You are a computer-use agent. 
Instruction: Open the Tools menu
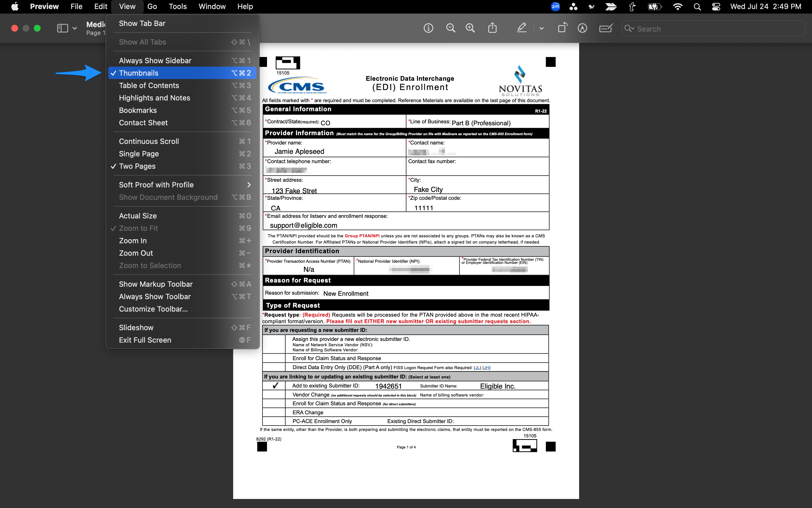pyautogui.click(x=178, y=6)
